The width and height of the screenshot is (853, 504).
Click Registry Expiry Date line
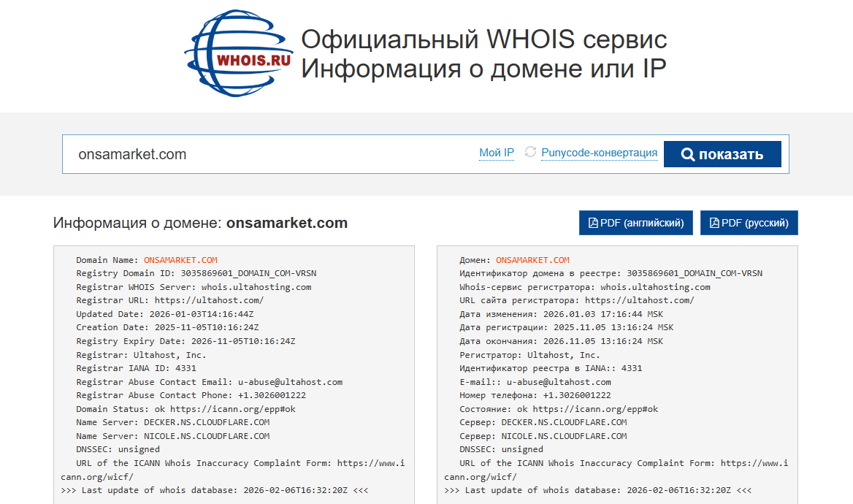click(x=185, y=341)
